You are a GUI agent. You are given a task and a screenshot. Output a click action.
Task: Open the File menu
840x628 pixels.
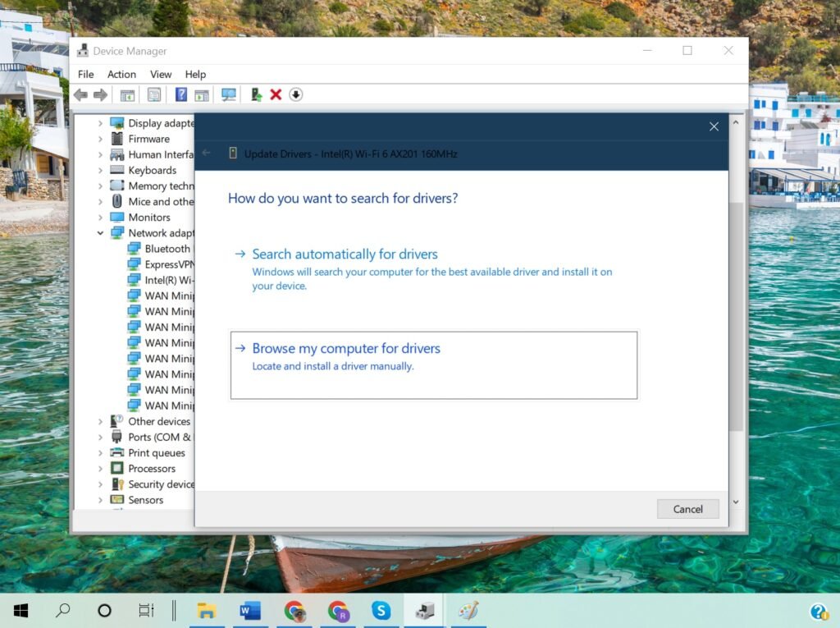85,74
